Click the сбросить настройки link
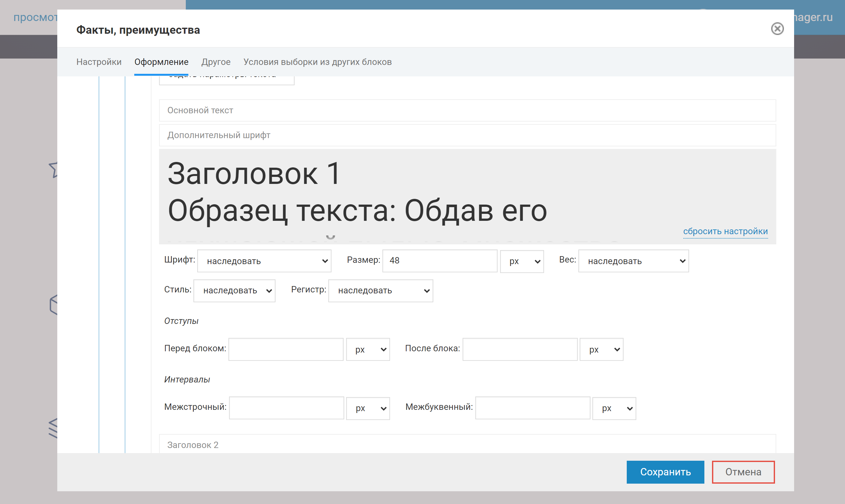The width and height of the screenshot is (845, 504). [725, 231]
